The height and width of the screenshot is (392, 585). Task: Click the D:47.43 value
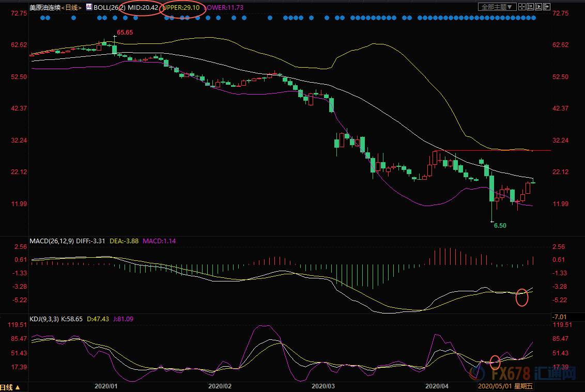(x=98, y=319)
